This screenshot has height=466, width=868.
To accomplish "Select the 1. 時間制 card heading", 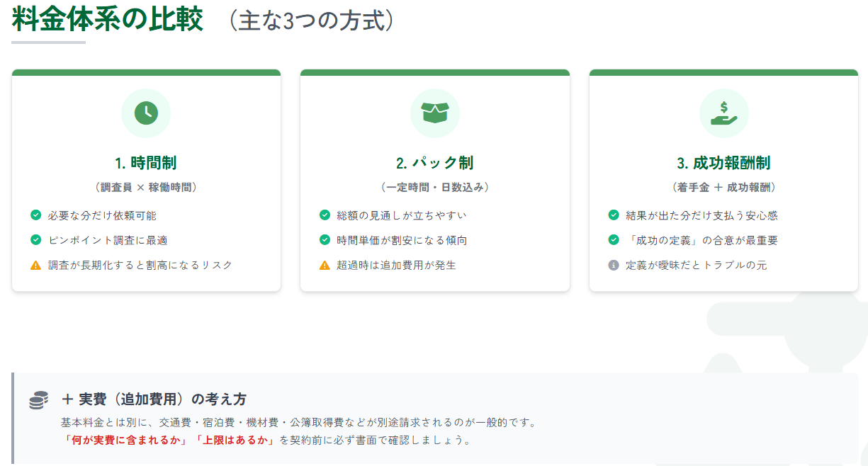I will (146, 163).
